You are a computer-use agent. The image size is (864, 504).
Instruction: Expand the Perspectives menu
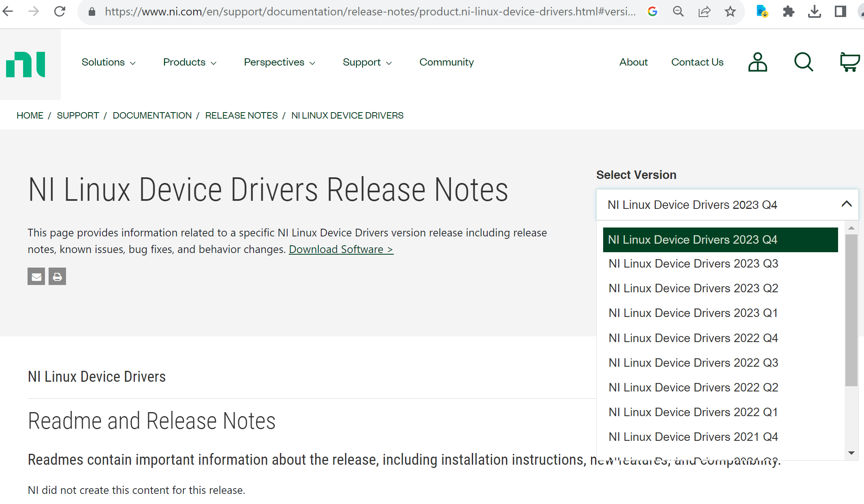tap(279, 62)
